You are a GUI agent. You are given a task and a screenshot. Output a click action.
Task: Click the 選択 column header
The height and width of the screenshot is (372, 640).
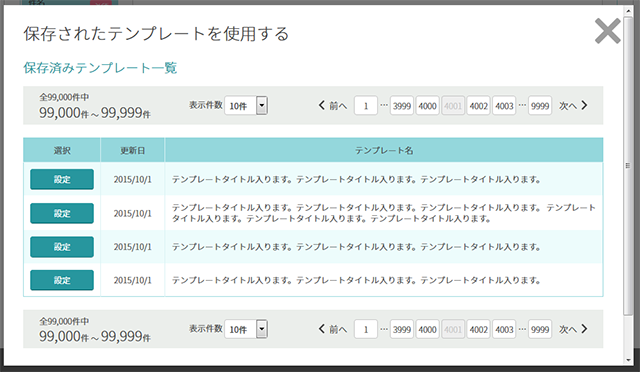62,150
